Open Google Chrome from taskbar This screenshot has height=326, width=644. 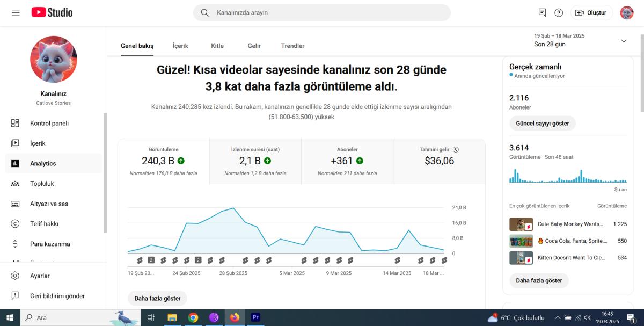193,317
